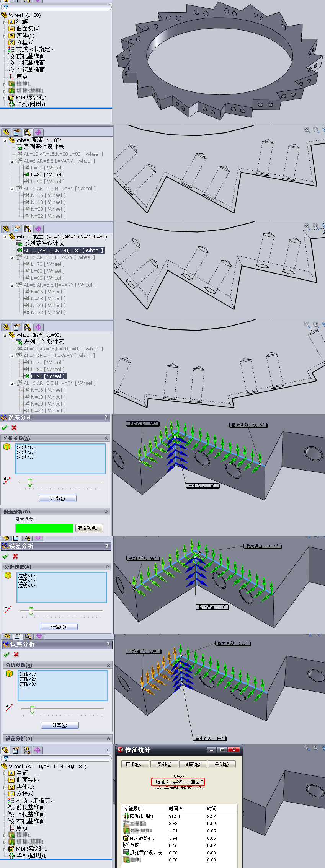Click the 编辑颜色... button
Viewport: 325px width, 868px height.
pyautogui.click(x=89, y=528)
